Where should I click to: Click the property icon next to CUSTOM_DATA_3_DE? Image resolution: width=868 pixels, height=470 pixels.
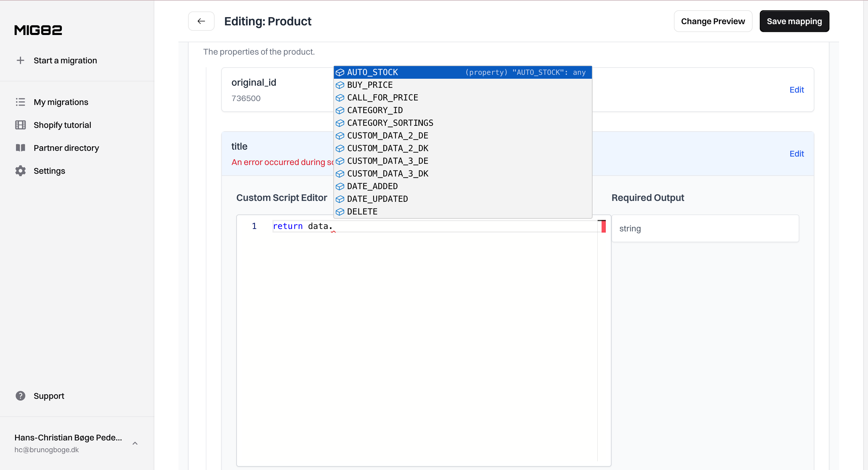[x=340, y=161]
